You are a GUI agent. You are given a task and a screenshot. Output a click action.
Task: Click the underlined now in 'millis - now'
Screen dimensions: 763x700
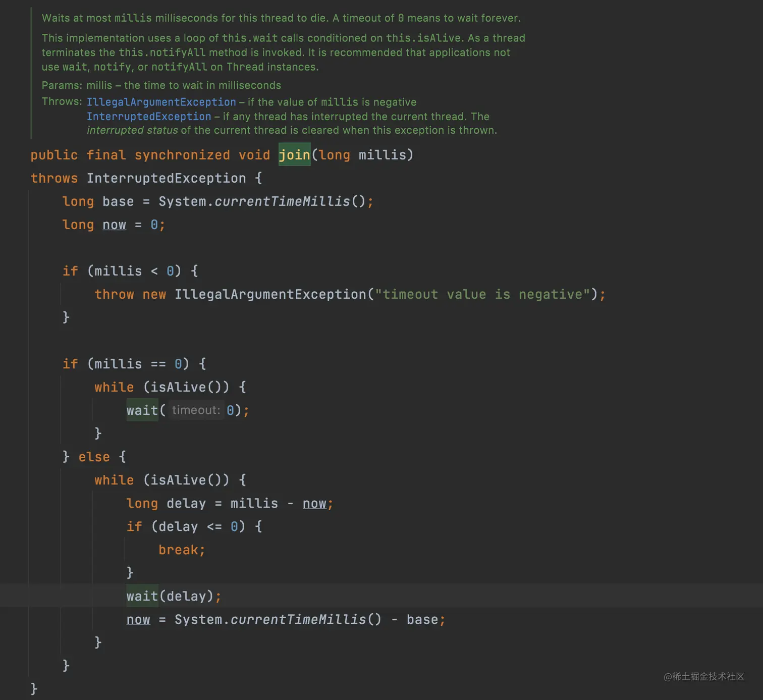pos(314,503)
